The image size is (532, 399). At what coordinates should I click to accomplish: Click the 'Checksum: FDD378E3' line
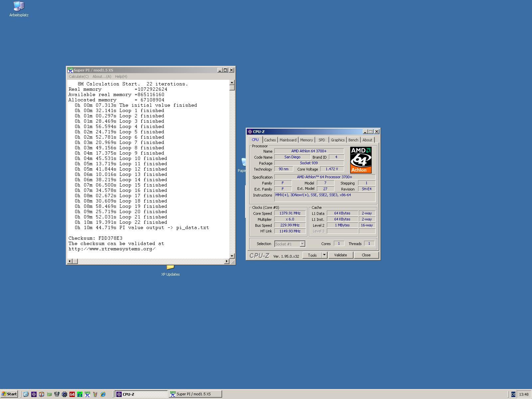(95, 238)
